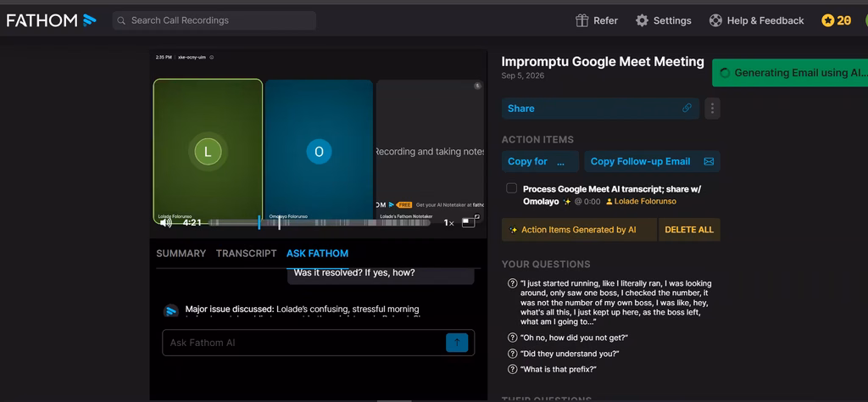Click the O avatar of Omolayo Folorunso
868x402 pixels.
319,152
